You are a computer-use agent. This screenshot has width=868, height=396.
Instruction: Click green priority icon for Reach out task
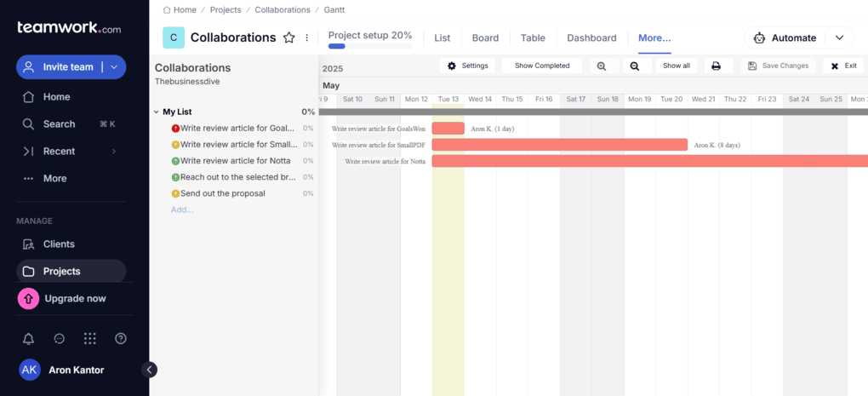pyautogui.click(x=175, y=177)
